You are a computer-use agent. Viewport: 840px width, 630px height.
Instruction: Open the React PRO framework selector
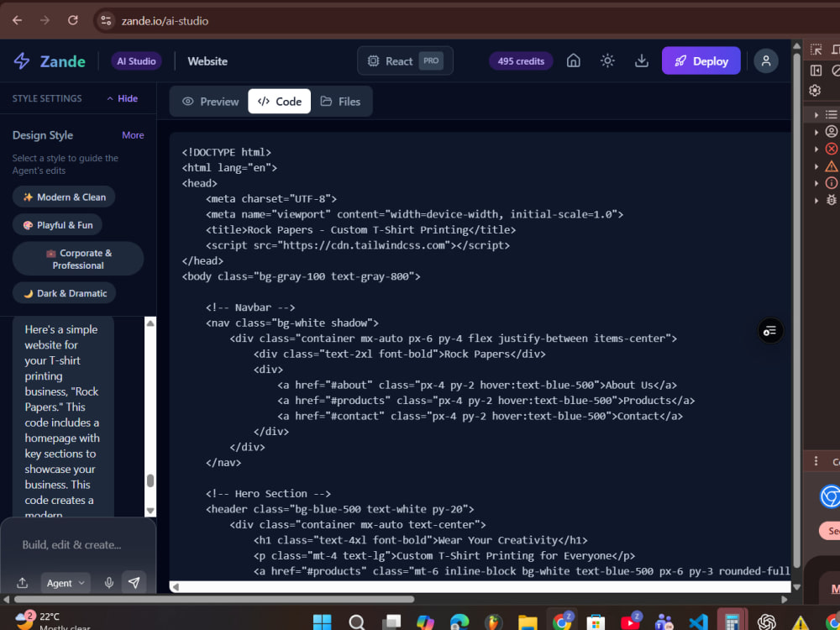pos(405,61)
